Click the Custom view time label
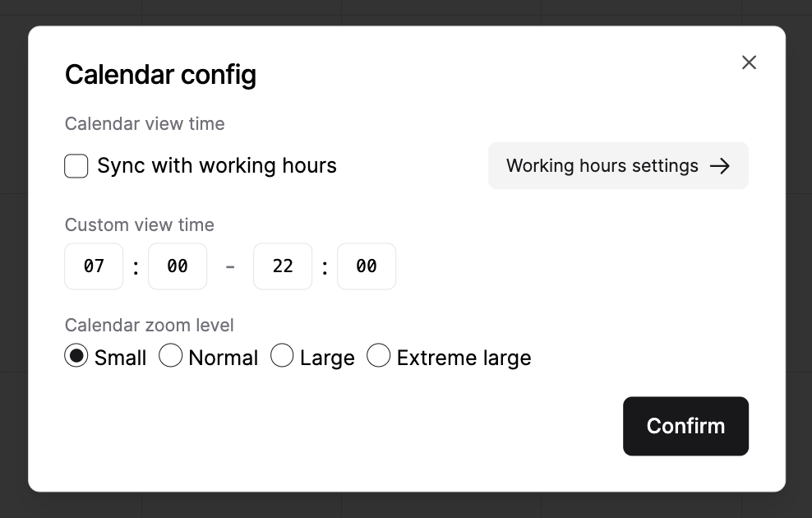Image resolution: width=812 pixels, height=518 pixels. coord(139,224)
